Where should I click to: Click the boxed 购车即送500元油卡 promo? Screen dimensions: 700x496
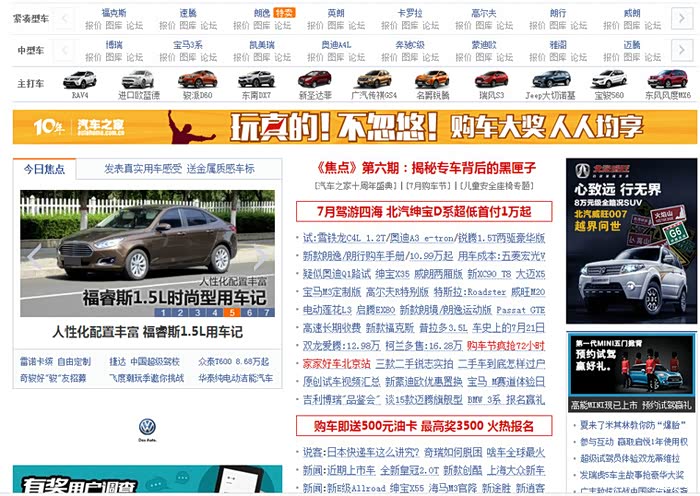tap(424, 426)
